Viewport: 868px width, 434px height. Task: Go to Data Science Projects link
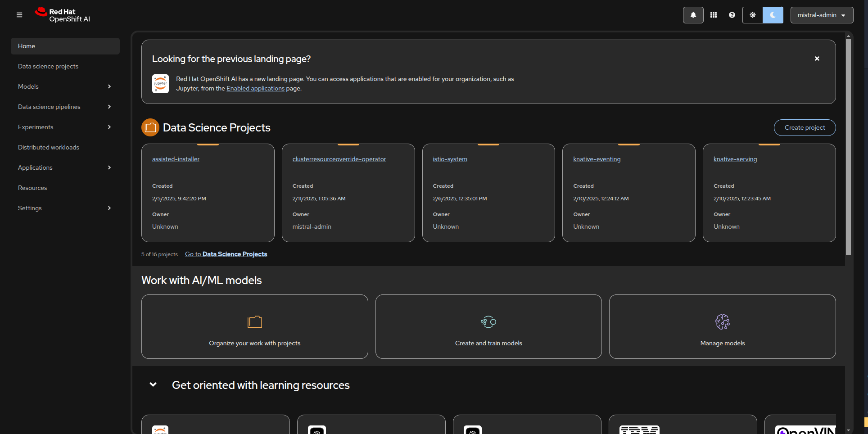click(226, 254)
